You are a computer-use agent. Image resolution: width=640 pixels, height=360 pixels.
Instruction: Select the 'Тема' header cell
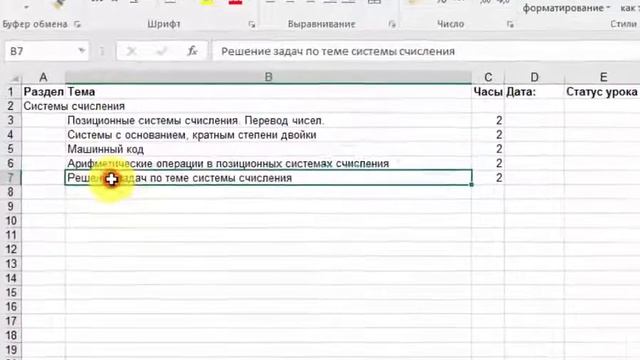pos(268,92)
